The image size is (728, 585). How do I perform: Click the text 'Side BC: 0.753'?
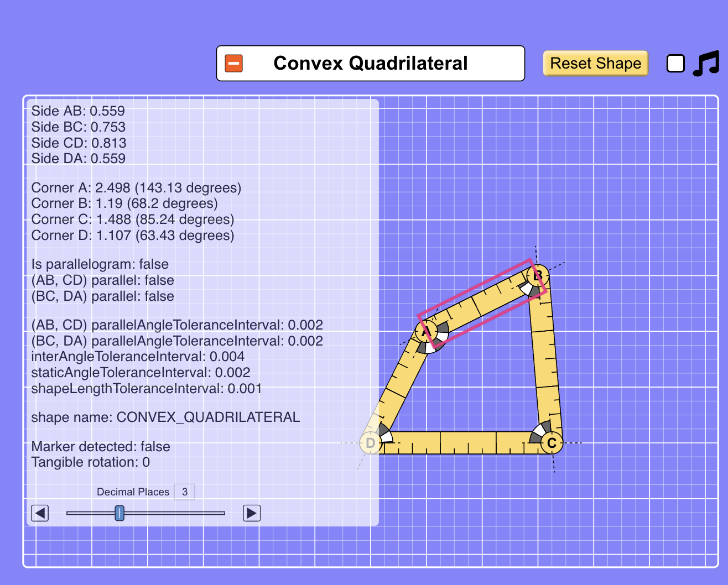pyautogui.click(x=79, y=127)
